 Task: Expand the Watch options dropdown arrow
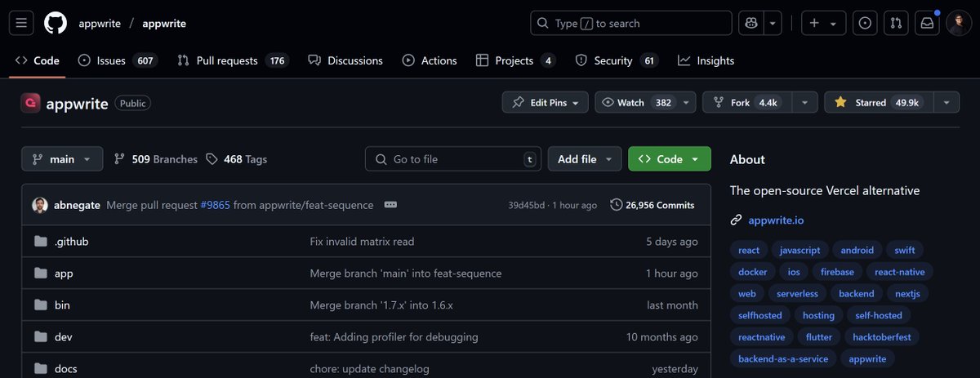687,103
